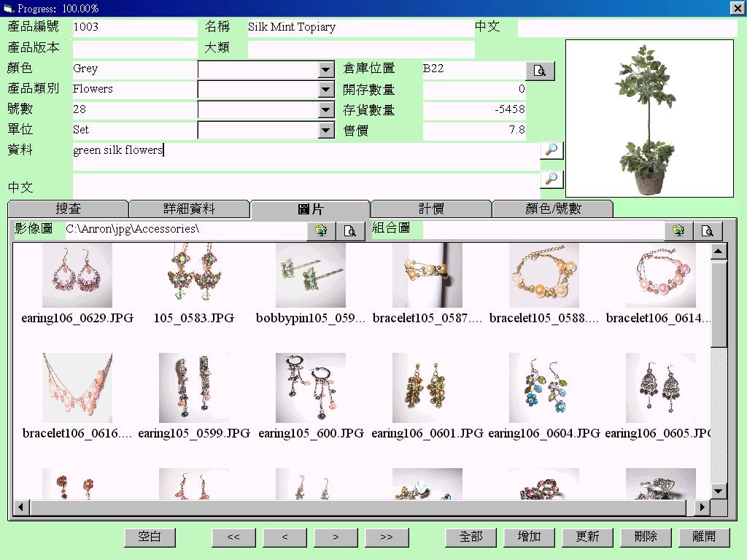Switch to the 詳細資料 tab
Screen dimensions: 747x560
[189, 209]
